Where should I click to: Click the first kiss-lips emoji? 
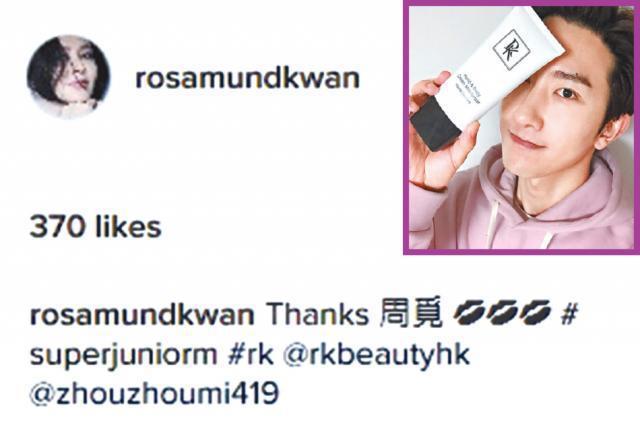[470, 313]
